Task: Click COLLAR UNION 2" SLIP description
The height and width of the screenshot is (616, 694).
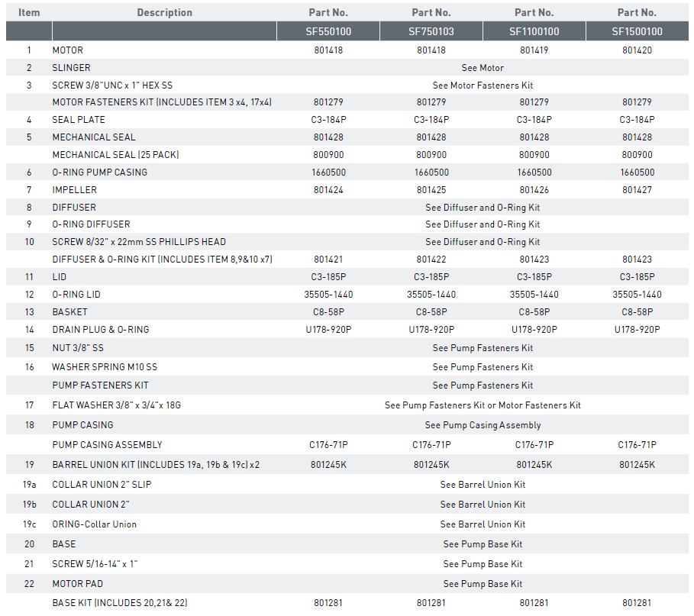Action: pyautogui.click(x=102, y=485)
